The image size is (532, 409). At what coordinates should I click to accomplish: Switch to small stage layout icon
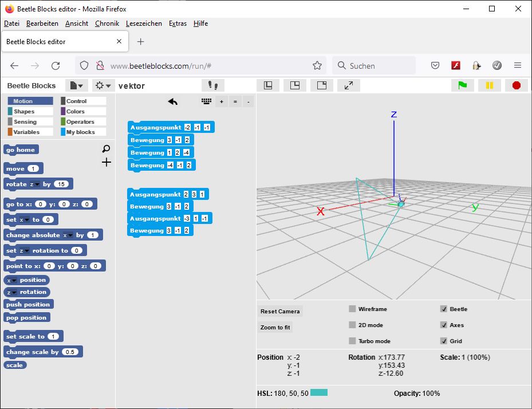coord(268,85)
